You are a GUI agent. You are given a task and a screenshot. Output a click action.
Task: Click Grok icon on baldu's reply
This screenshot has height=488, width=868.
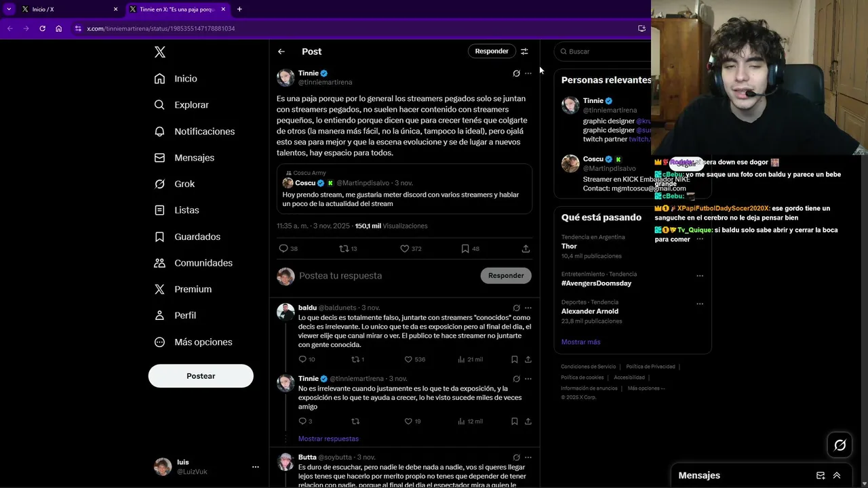[x=516, y=308]
